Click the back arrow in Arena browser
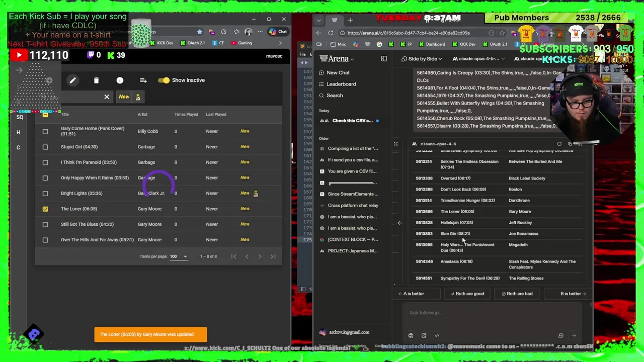 coord(318,33)
